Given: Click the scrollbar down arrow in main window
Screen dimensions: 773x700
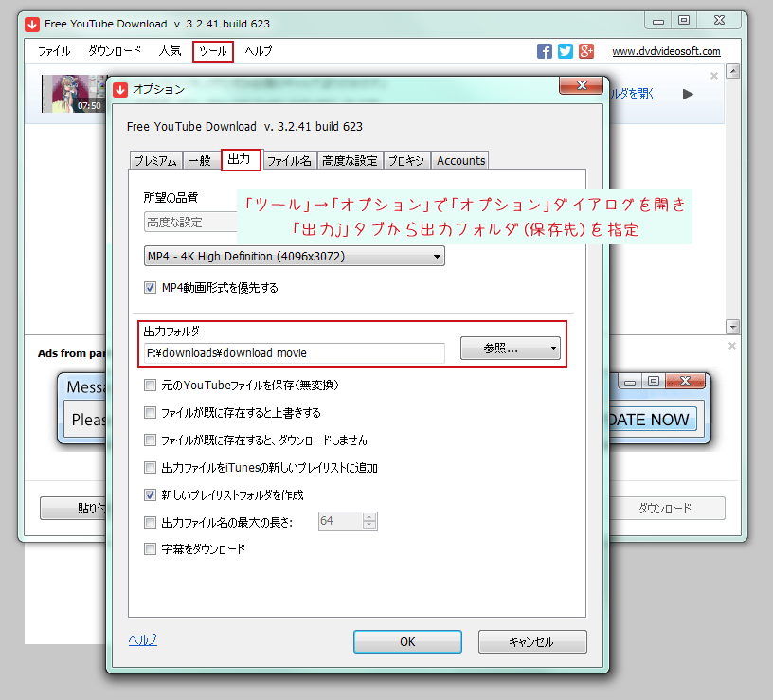Looking at the screenshot, I should point(733,327).
